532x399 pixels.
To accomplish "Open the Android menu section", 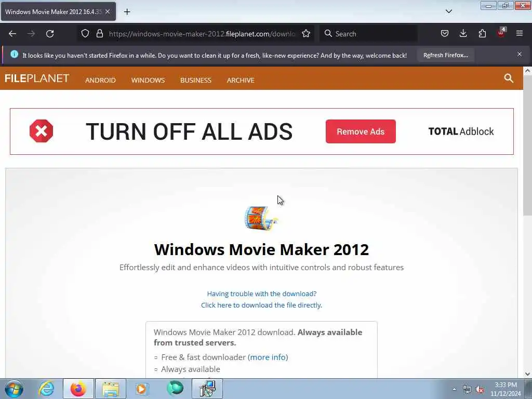I will pyautogui.click(x=100, y=80).
